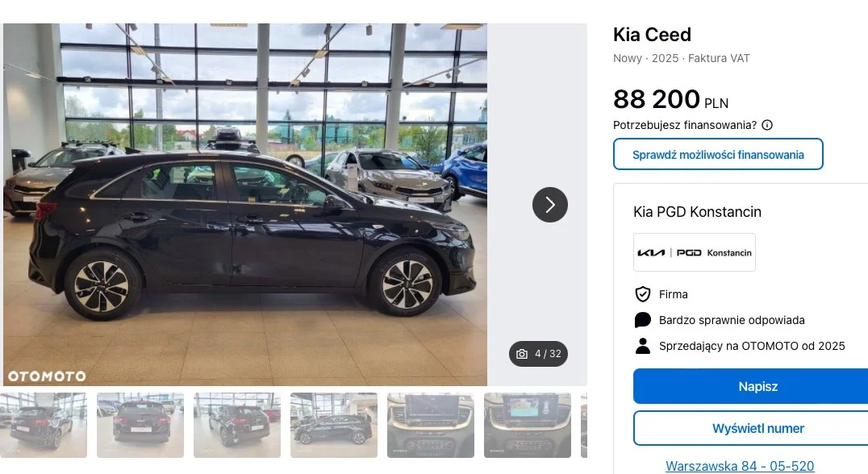This screenshot has width=868, height=474.
Task: Open Sprawdź możliwości finansowania button
Action: [718, 154]
